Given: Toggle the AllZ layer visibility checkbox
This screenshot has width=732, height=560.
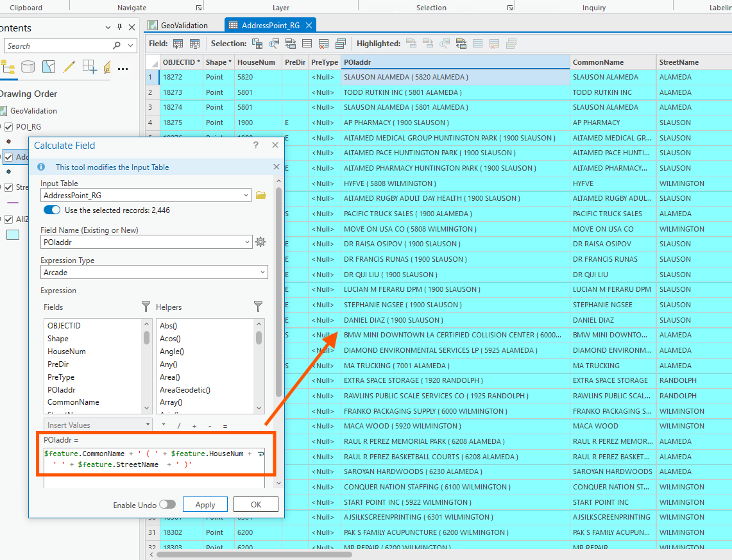Looking at the screenshot, I should [x=8, y=219].
